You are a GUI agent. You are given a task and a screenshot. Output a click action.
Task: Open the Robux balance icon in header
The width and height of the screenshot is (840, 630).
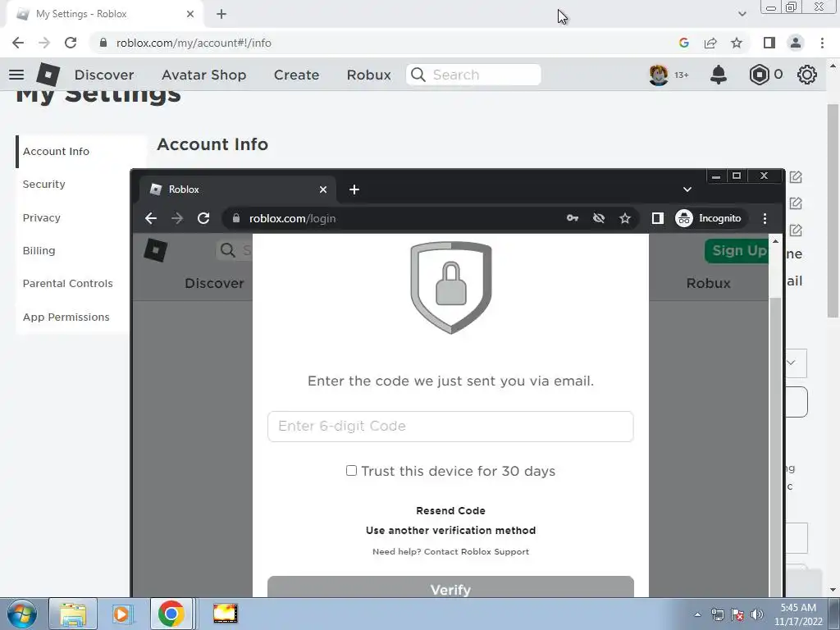759,75
